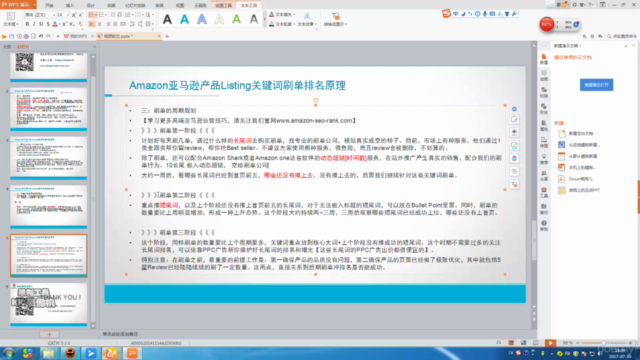Create from online template link
Image resolution: width=640 pixels, height=360 pixels.
coord(580,145)
